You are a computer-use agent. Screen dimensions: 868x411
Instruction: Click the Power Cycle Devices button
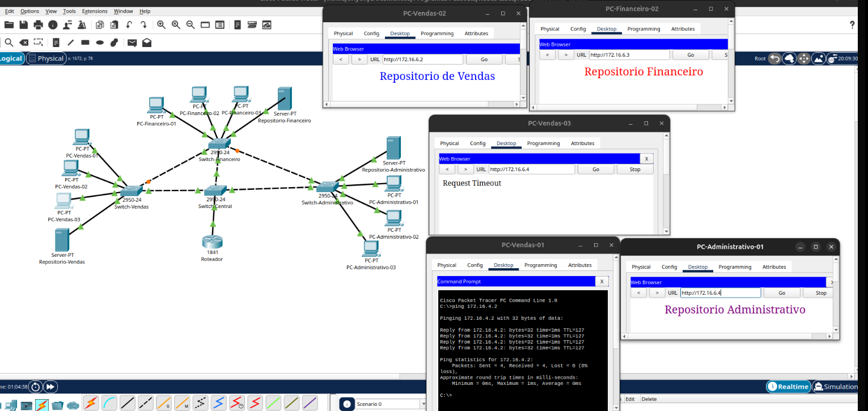[x=35, y=387]
